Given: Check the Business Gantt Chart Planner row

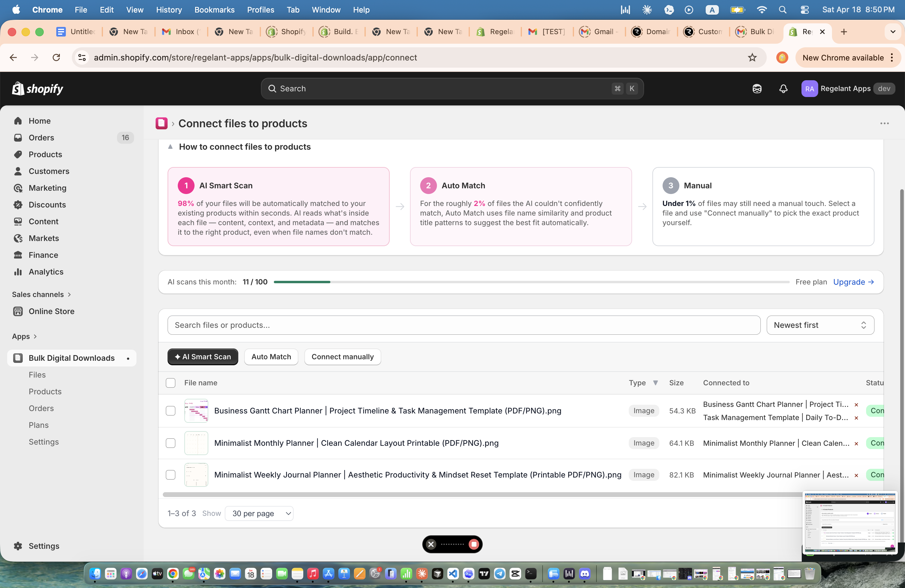Looking at the screenshot, I should (x=170, y=411).
